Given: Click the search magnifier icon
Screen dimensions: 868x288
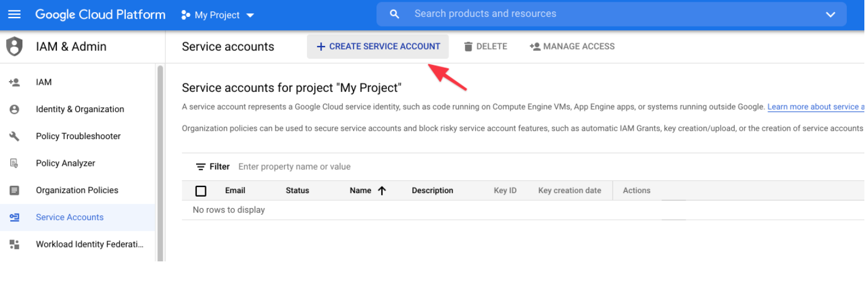Looking at the screenshot, I should 395,14.
